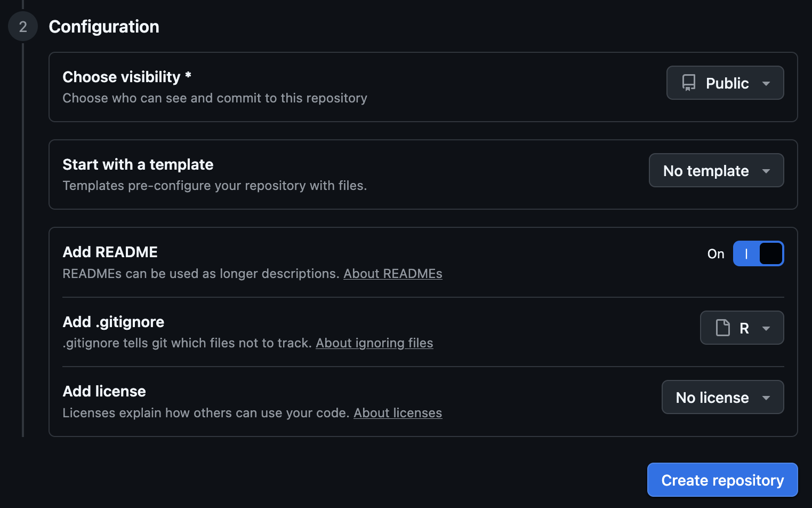Click the step 2 numbered circle

pos(22,26)
